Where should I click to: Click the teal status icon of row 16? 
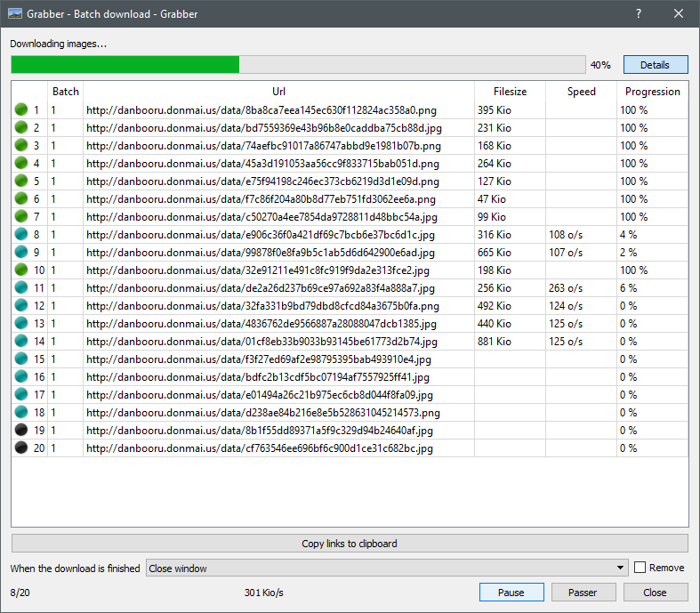(21, 376)
